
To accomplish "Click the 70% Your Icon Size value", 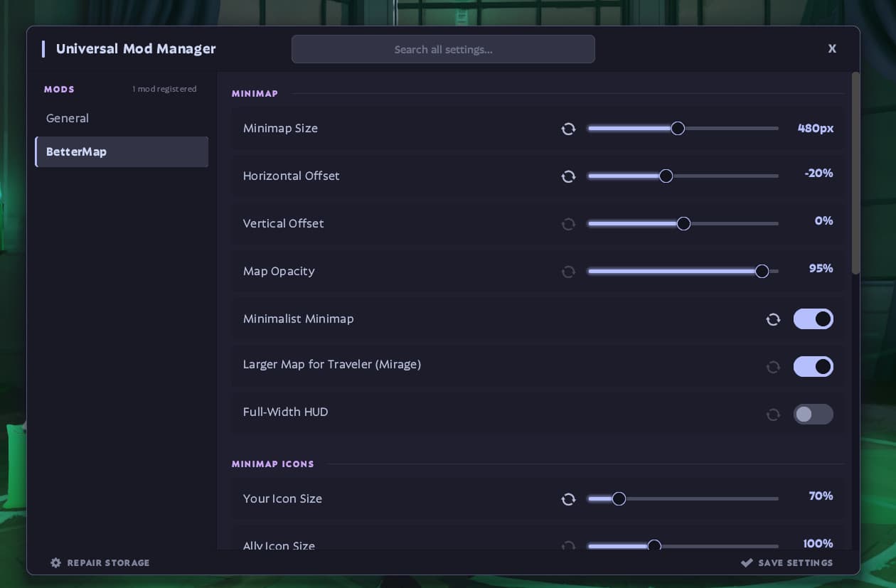I will pyautogui.click(x=821, y=496).
